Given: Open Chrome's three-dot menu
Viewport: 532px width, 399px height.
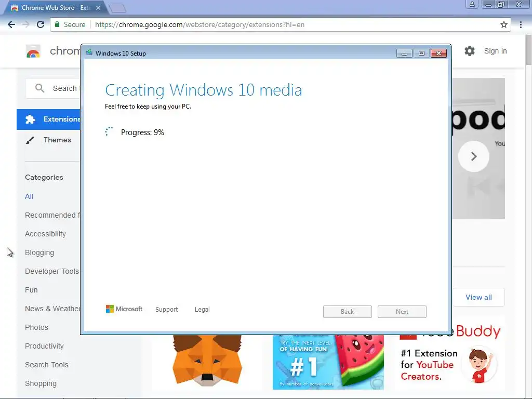Looking at the screenshot, I should pyautogui.click(x=521, y=24).
